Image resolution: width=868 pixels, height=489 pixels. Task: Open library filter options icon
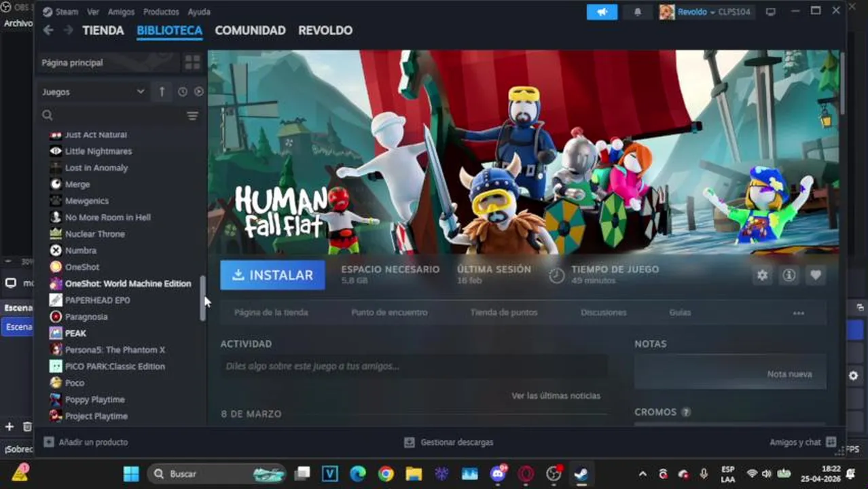193,115
